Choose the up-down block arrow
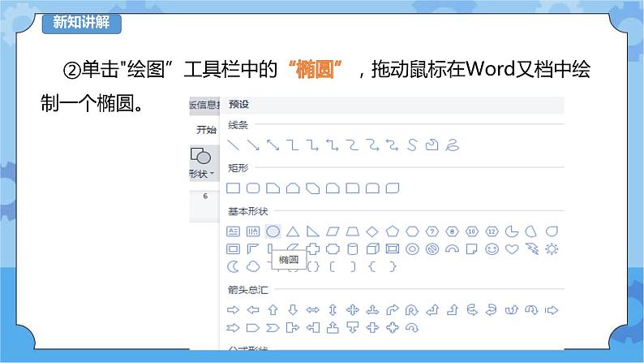This screenshot has height=363, width=644. (x=333, y=310)
